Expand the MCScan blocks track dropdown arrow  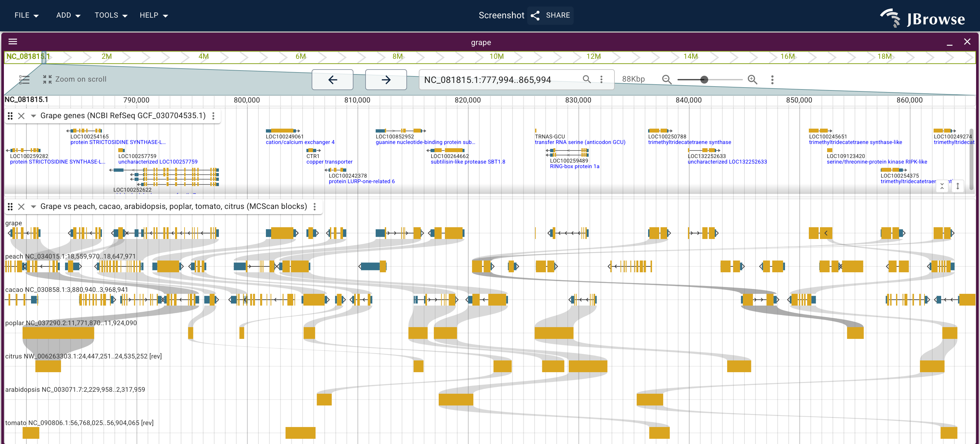click(33, 206)
